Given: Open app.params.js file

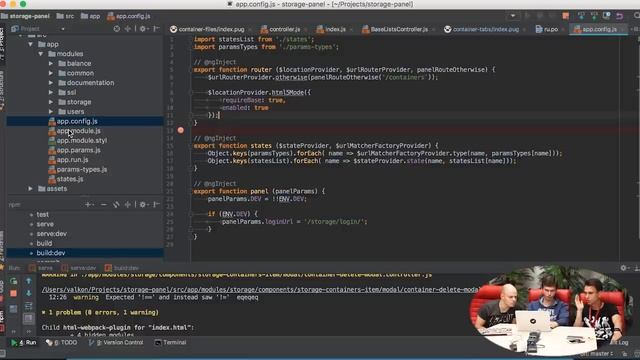Looking at the screenshot, I should tap(78, 150).
